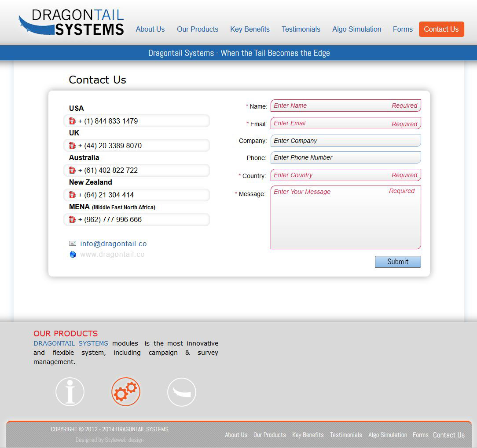Click the blue globe icon by www.dragontail.co
477x448 pixels.
tap(73, 255)
